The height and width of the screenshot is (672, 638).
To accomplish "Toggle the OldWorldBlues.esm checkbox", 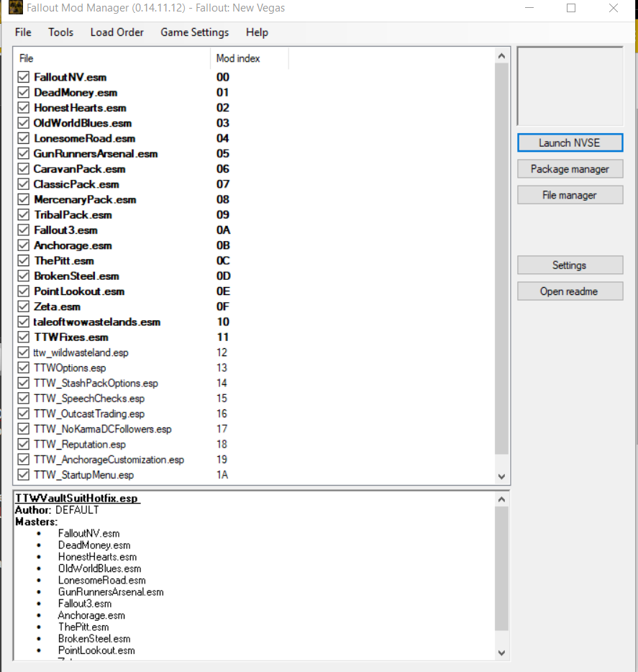I will [x=24, y=123].
